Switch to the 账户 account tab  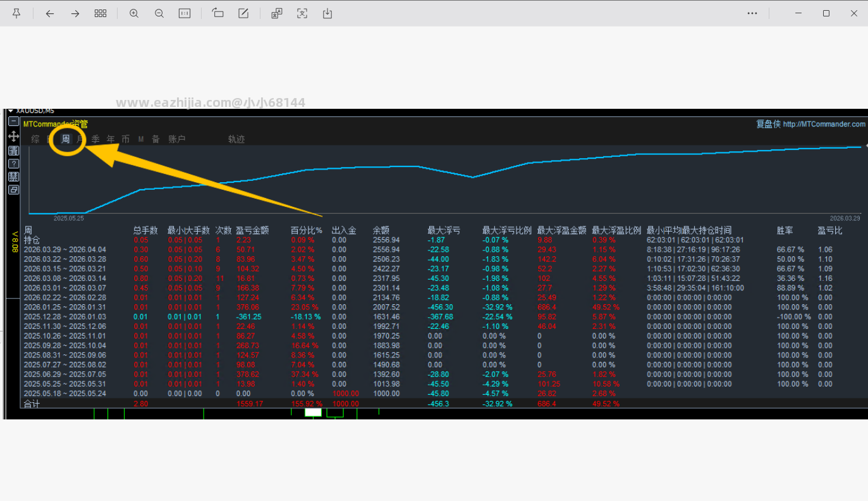coord(177,139)
